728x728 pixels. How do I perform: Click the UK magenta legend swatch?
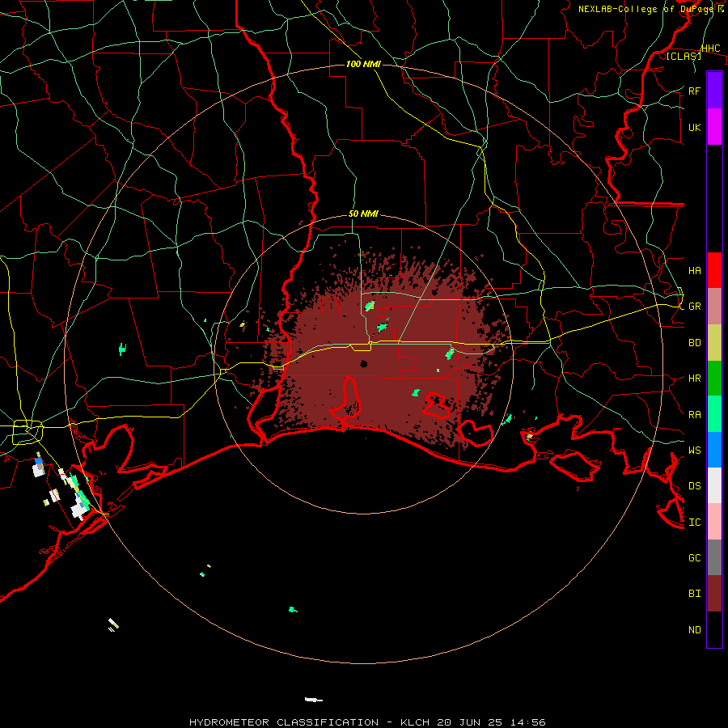pos(714,127)
